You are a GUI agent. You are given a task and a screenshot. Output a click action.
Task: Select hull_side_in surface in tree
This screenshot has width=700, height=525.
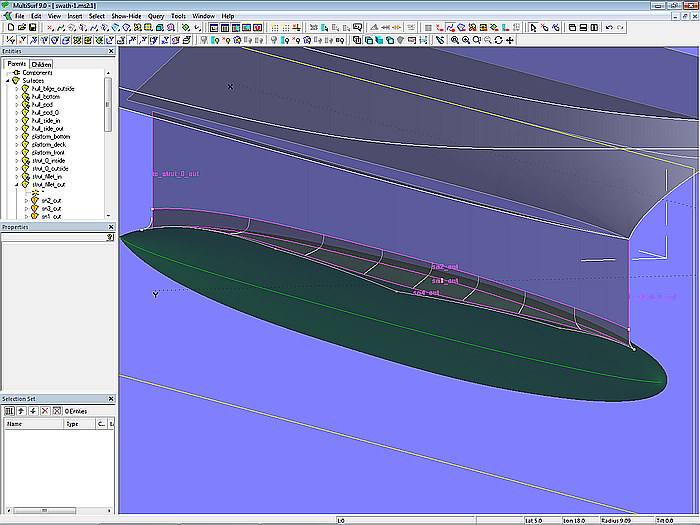pos(46,120)
